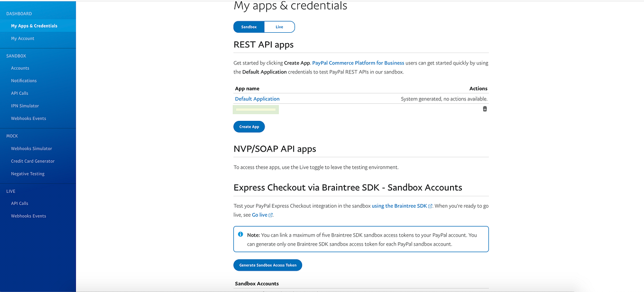Screen dimensions: 644x292
Task: Click the info icon in the Note box
Action: [x=240, y=235]
